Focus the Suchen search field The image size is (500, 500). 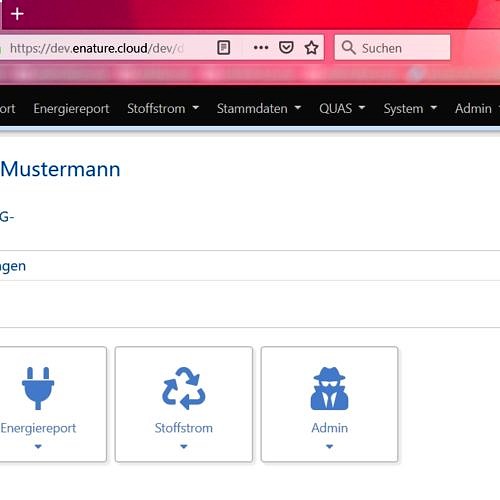[x=392, y=48]
